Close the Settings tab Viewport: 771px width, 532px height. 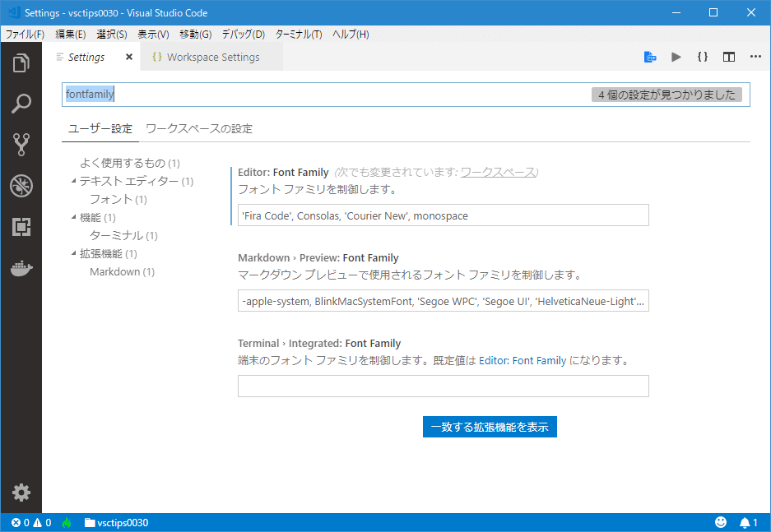tap(129, 57)
